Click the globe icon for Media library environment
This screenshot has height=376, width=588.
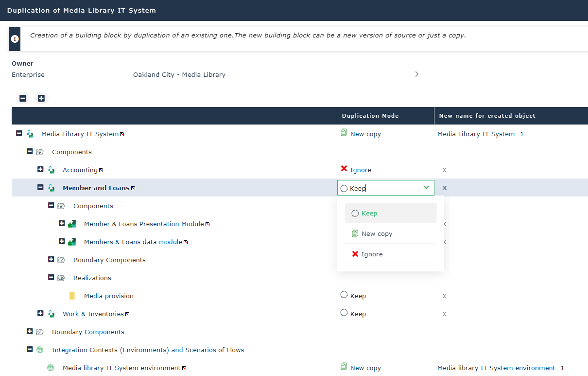[51, 368]
